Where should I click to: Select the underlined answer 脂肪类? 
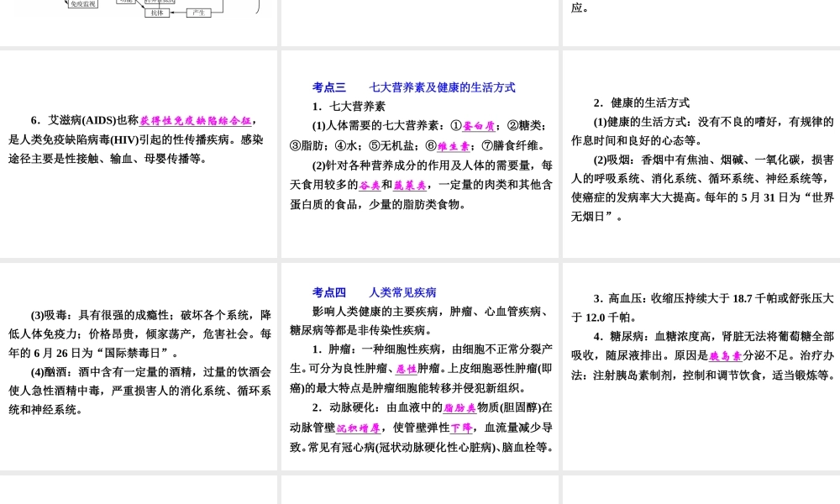(x=459, y=408)
